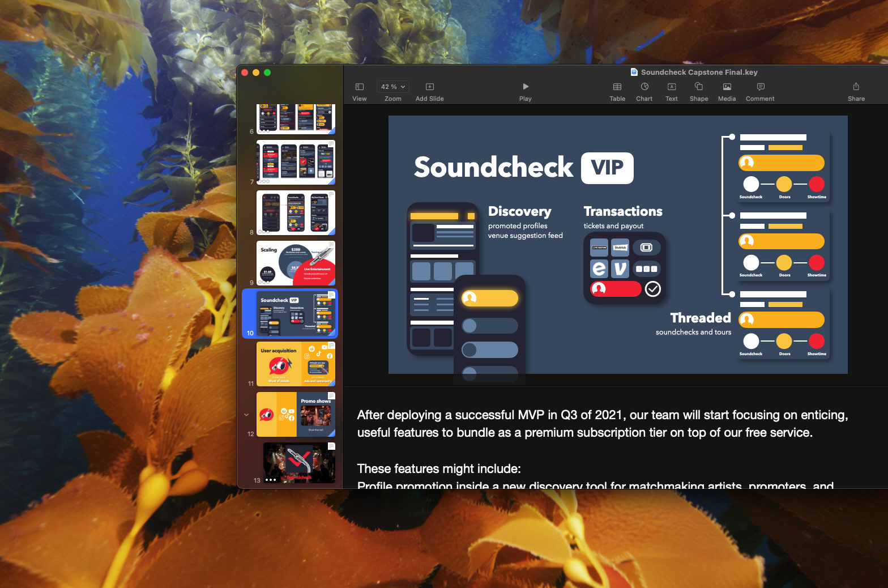Click the Add Slide icon

click(x=430, y=87)
